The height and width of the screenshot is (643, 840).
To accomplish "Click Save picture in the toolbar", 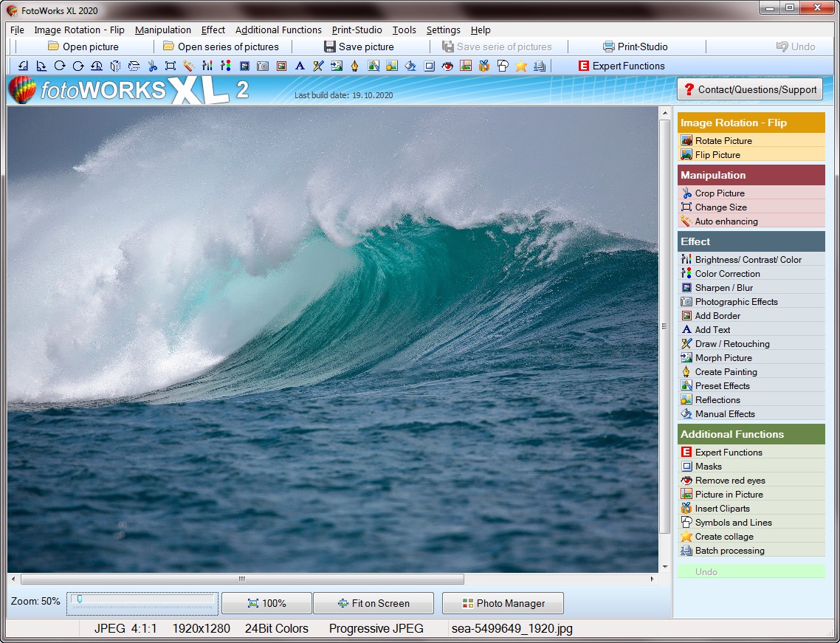I will pos(359,47).
